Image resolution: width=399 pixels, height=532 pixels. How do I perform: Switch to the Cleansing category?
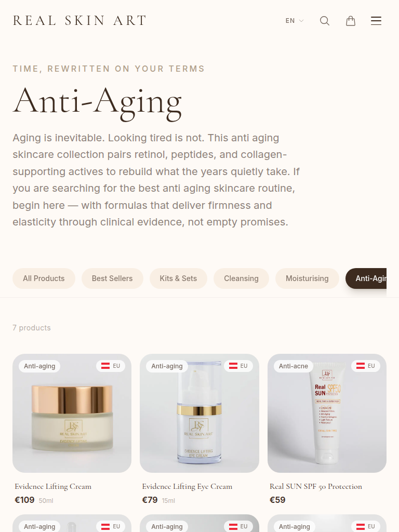[241, 278]
